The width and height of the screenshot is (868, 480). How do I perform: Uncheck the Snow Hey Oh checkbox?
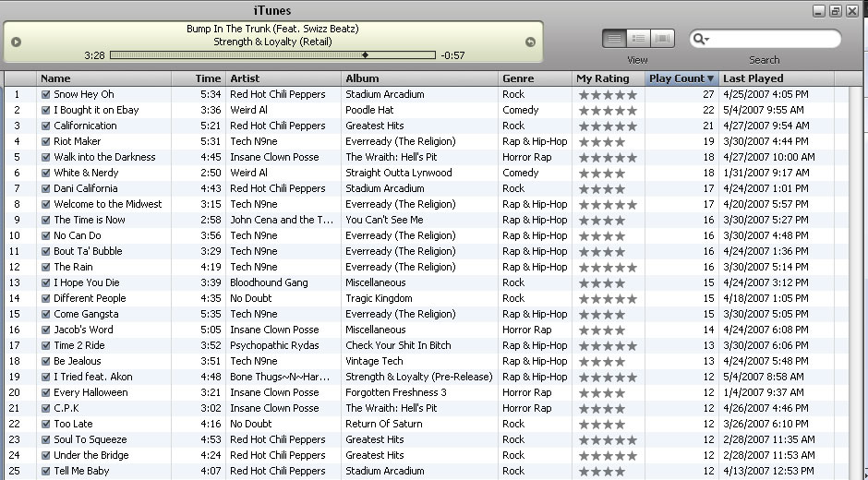click(45, 94)
